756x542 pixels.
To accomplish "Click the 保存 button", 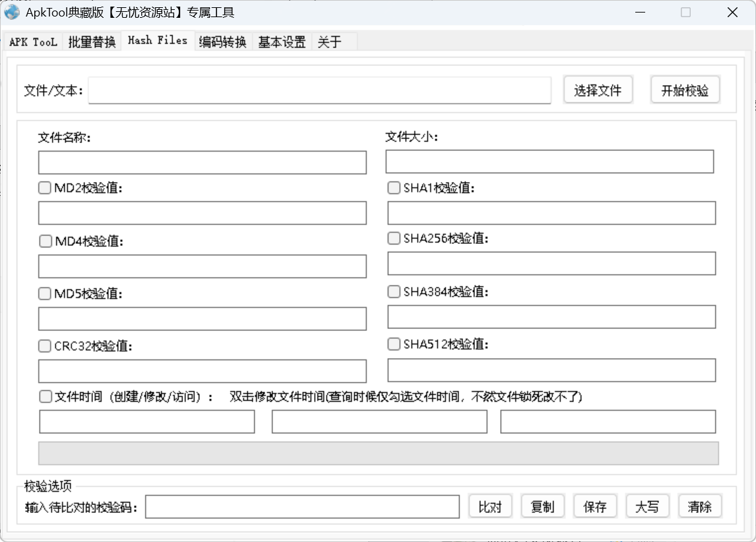I will coord(595,506).
